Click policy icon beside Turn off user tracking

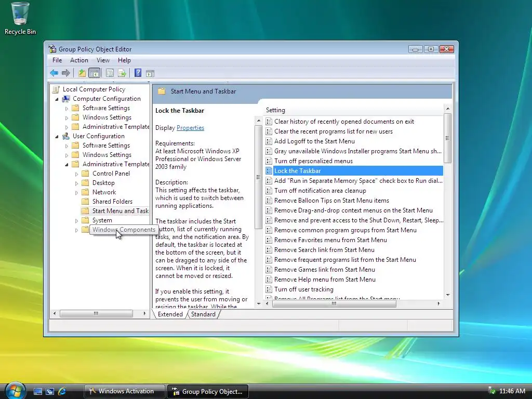269,289
